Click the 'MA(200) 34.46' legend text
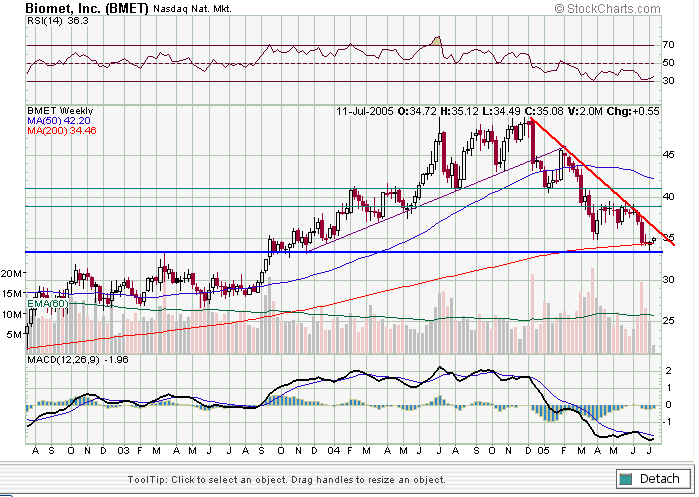The height and width of the screenshot is (497, 699). (62, 131)
